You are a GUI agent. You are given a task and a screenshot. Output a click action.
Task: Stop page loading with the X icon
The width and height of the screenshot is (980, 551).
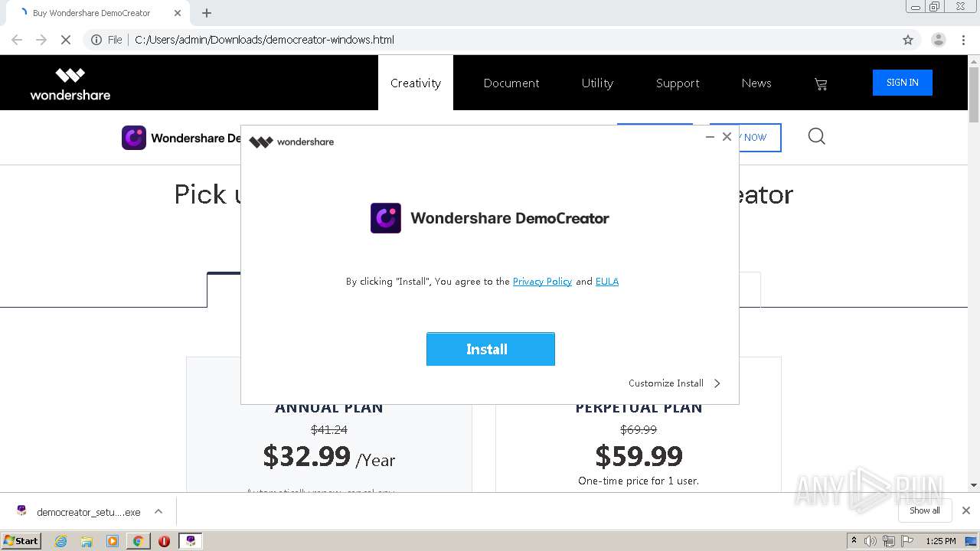tap(66, 40)
